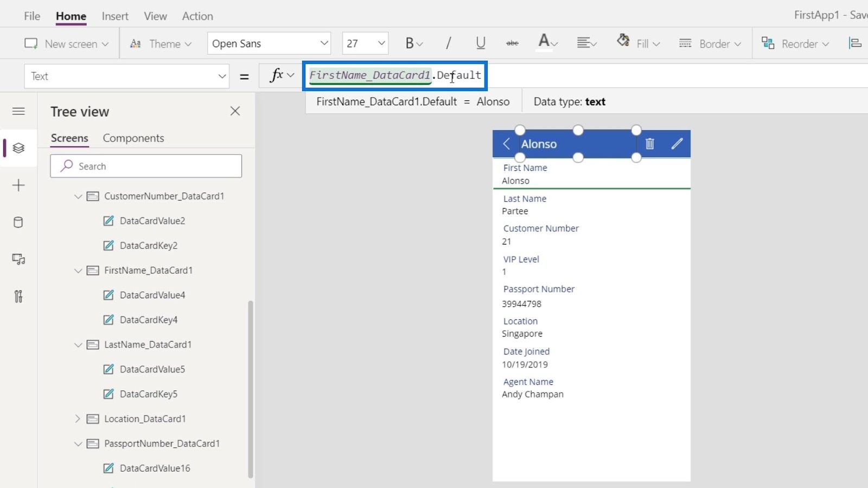Click formula bar text FirstName_DataCard1.Default

[x=395, y=75]
